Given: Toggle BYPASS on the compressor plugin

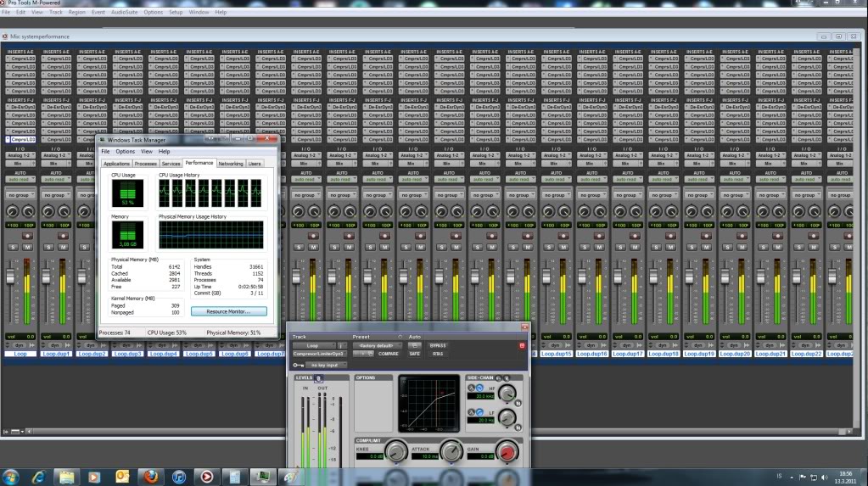Looking at the screenshot, I should point(438,346).
